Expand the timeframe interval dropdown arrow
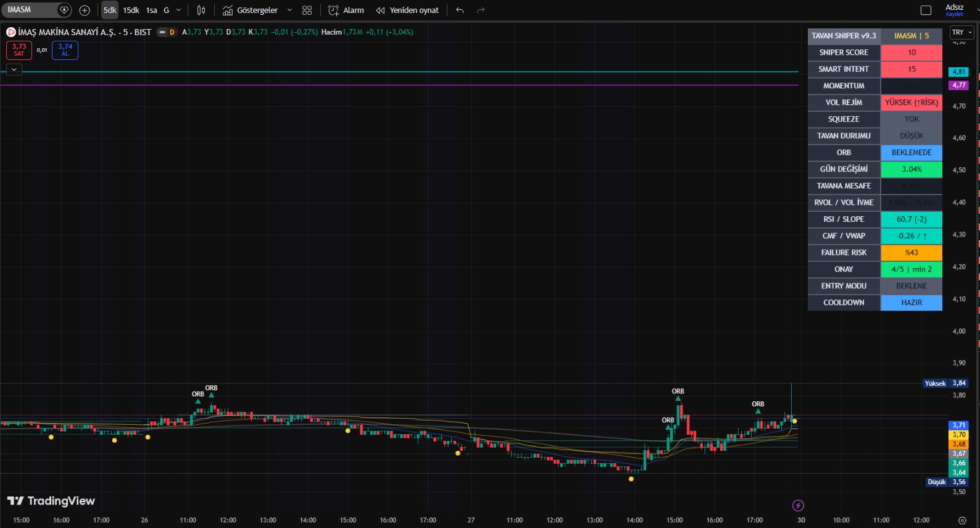This screenshot has width=980, height=528. click(x=179, y=10)
